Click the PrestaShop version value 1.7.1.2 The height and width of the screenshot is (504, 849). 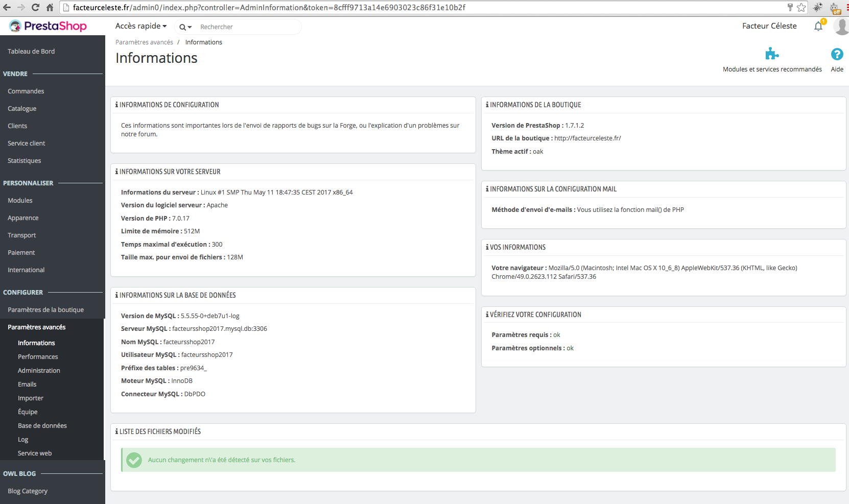pos(574,126)
